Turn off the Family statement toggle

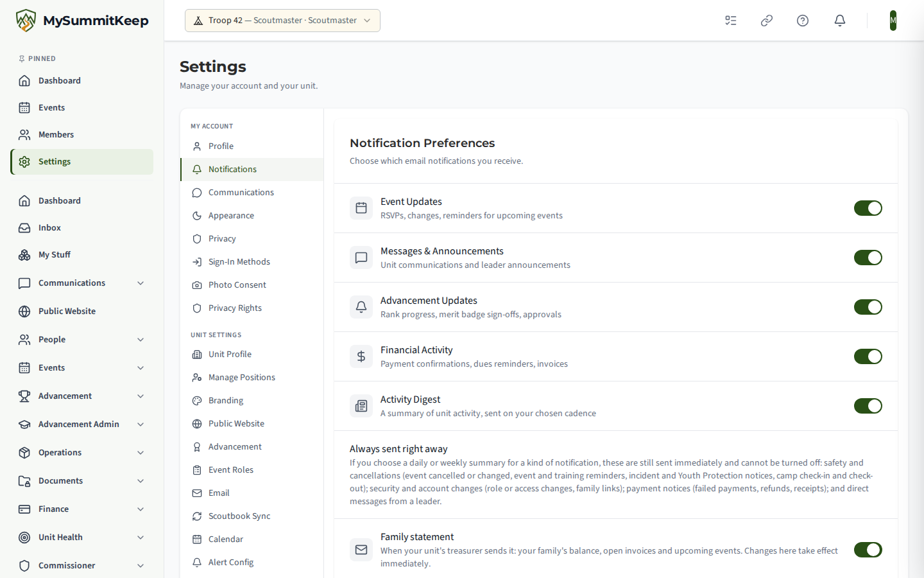click(x=868, y=550)
